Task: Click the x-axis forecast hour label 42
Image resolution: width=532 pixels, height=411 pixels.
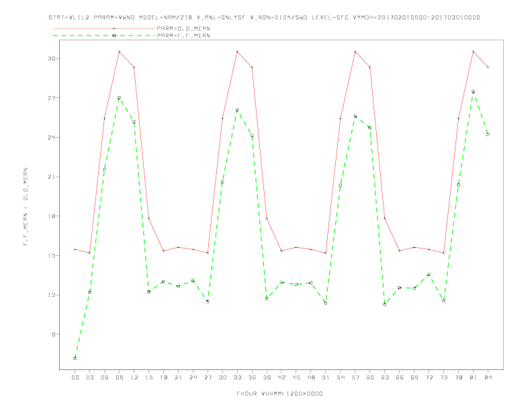Action: pyautogui.click(x=281, y=377)
